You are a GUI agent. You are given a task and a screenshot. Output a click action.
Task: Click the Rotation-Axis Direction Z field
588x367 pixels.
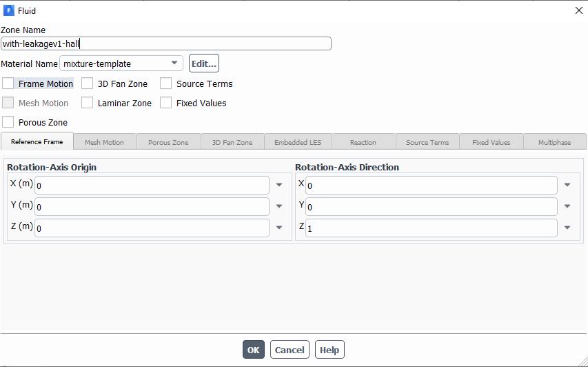click(432, 228)
